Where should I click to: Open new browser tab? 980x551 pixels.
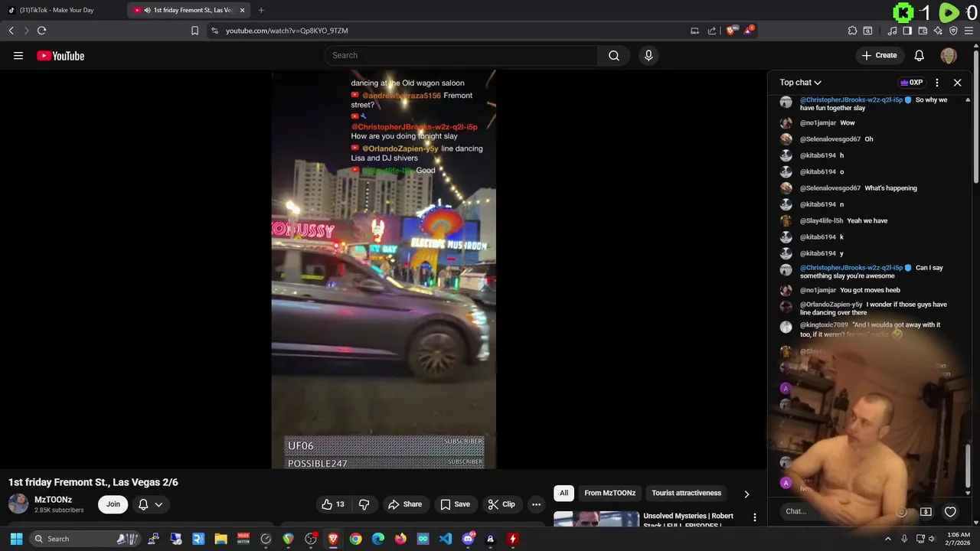[x=261, y=10]
